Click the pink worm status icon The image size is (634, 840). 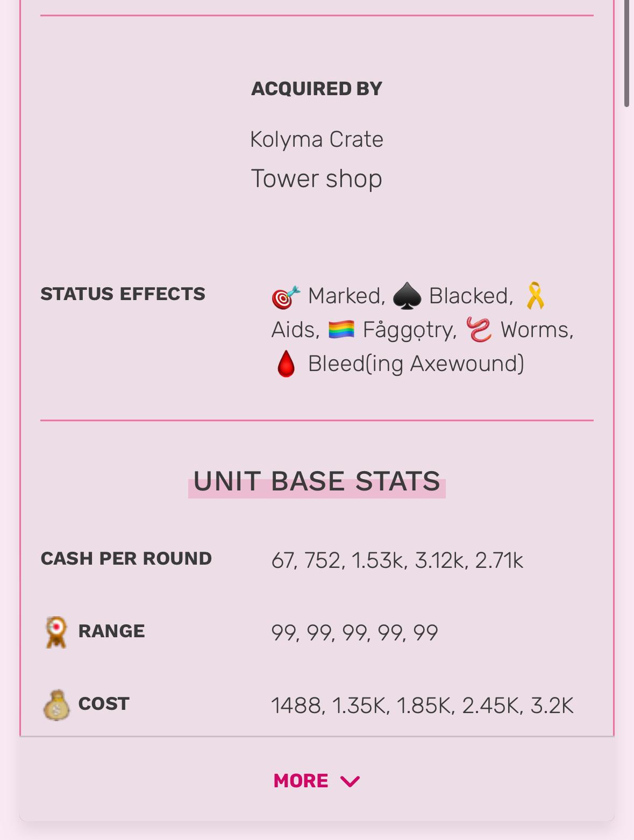pyautogui.click(x=479, y=330)
